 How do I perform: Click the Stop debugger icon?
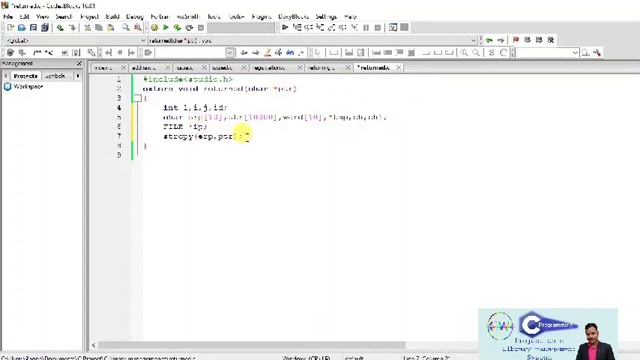(378, 27)
